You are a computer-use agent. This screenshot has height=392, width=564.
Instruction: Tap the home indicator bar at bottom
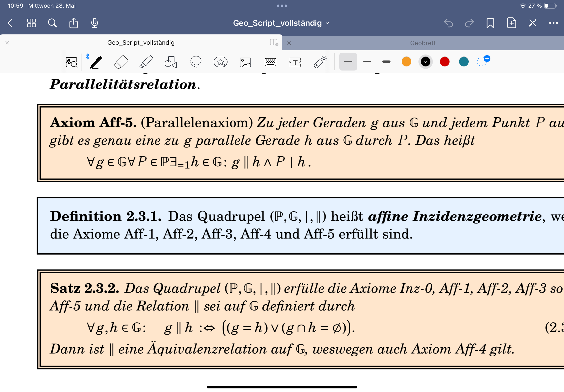(x=282, y=387)
